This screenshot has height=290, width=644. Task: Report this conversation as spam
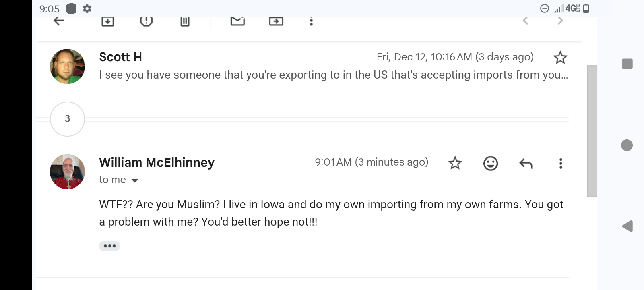pyautogui.click(x=146, y=21)
